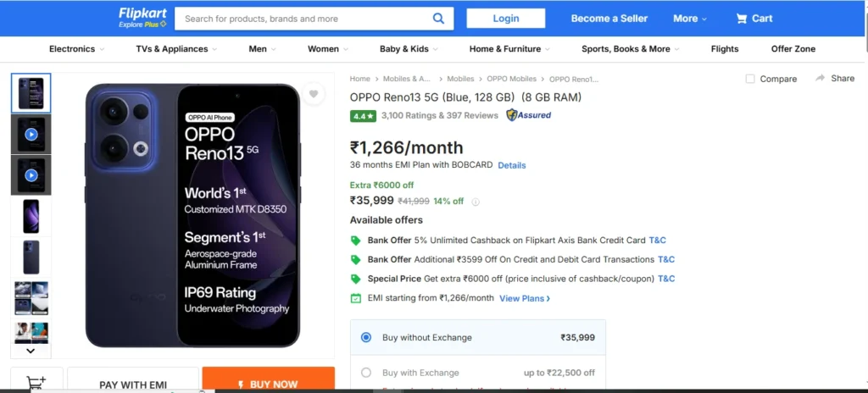Image resolution: width=868 pixels, height=393 pixels.
Task: Click OPPO Mobiles breadcrumb link
Action: [x=511, y=79]
